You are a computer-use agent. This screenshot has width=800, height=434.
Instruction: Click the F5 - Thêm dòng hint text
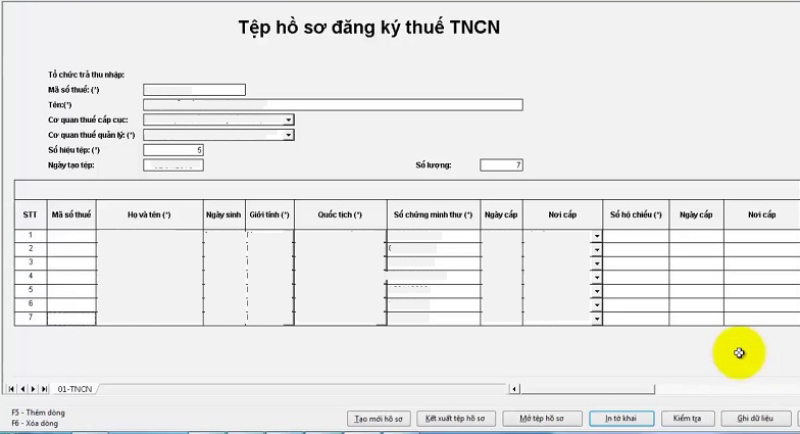click(x=38, y=413)
